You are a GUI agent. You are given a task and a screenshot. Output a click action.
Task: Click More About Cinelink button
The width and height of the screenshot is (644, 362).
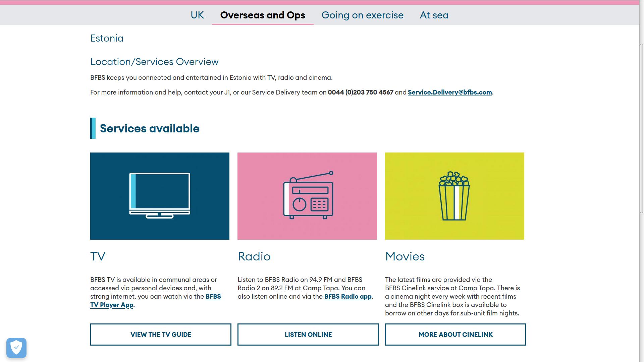(455, 334)
